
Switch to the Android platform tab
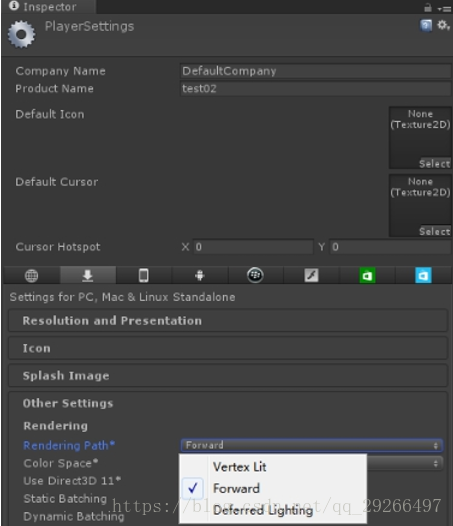[x=200, y=275]
